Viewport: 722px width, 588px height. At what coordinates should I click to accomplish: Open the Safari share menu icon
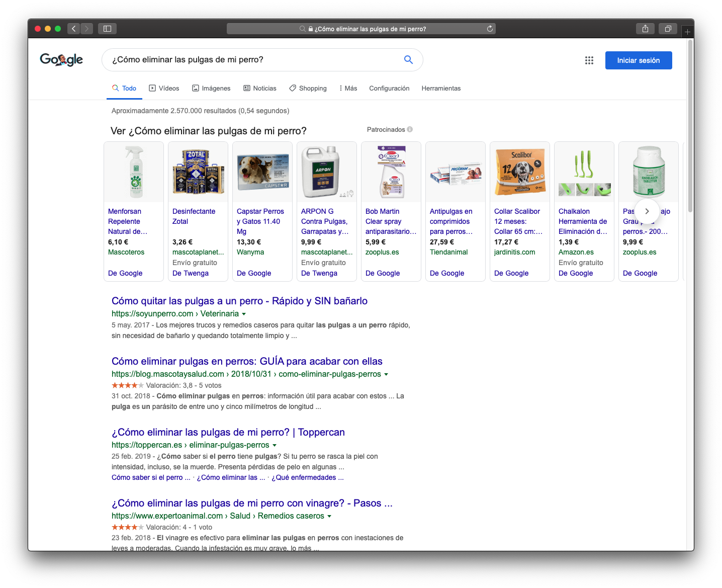(x=645, y=29)
